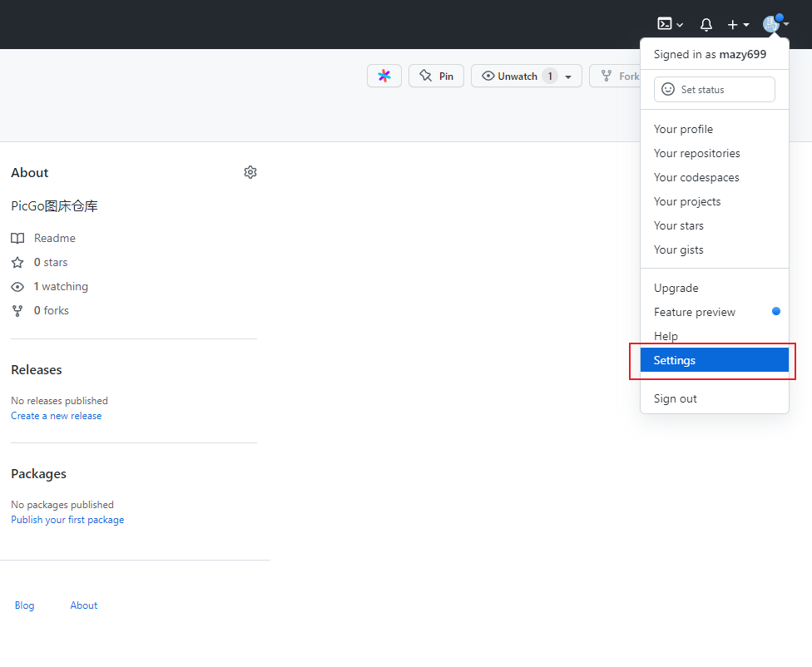Open the Packages heading
This screenshot has height=667, width=812.
point(39,474)
